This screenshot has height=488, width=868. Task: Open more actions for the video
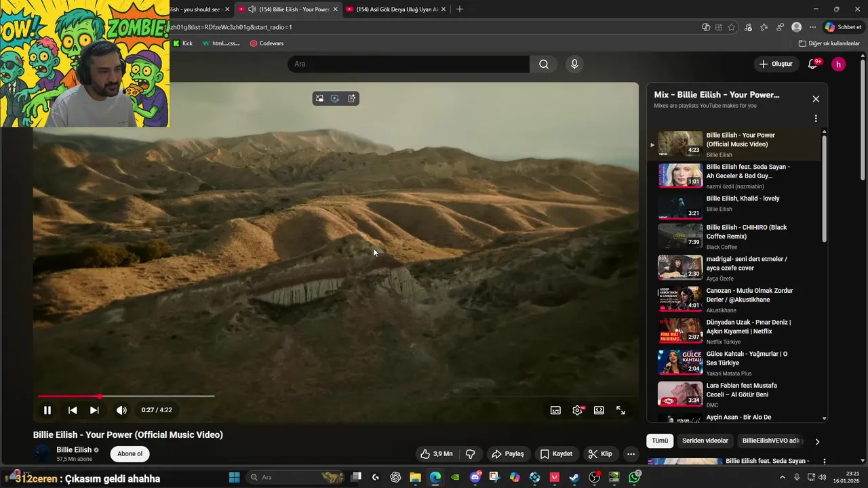coord(631,454)
